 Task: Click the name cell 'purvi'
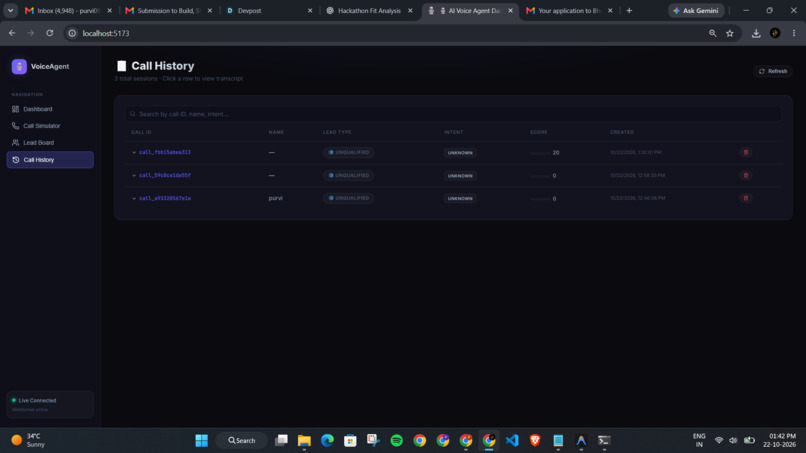[x=276, y=198]
